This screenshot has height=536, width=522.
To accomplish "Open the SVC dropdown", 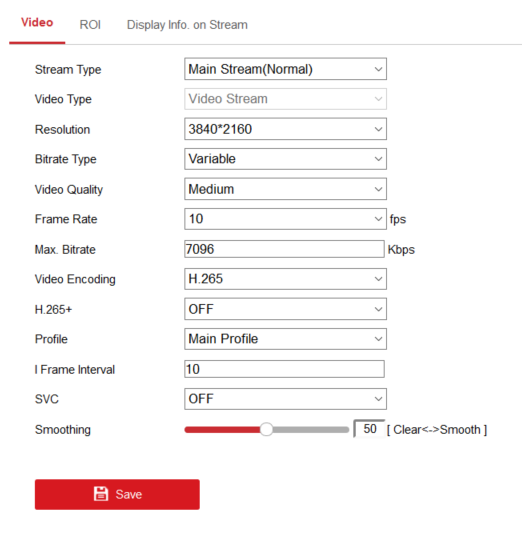I will [285, 399].
